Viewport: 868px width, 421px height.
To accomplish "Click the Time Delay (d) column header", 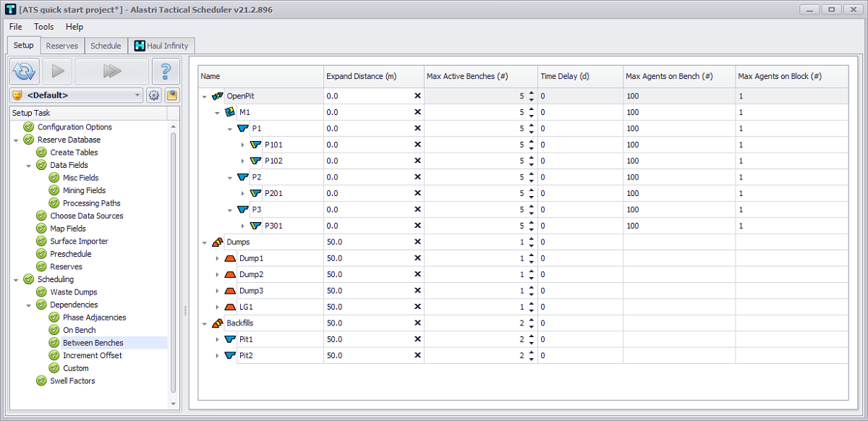I will [x=580, y=76].
